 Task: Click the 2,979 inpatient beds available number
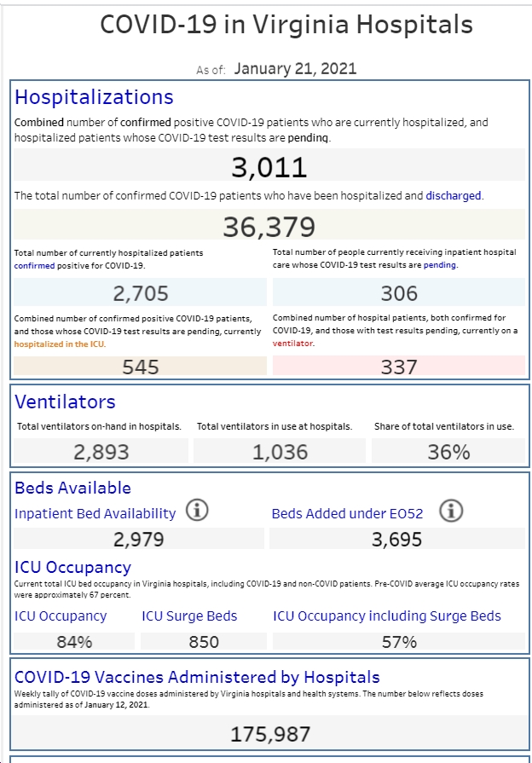(139, 539)
